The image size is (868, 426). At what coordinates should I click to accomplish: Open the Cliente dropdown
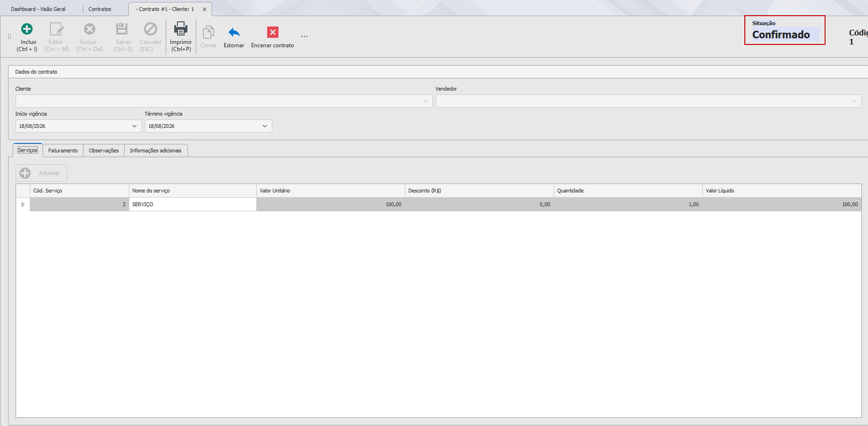coord(425,101)
